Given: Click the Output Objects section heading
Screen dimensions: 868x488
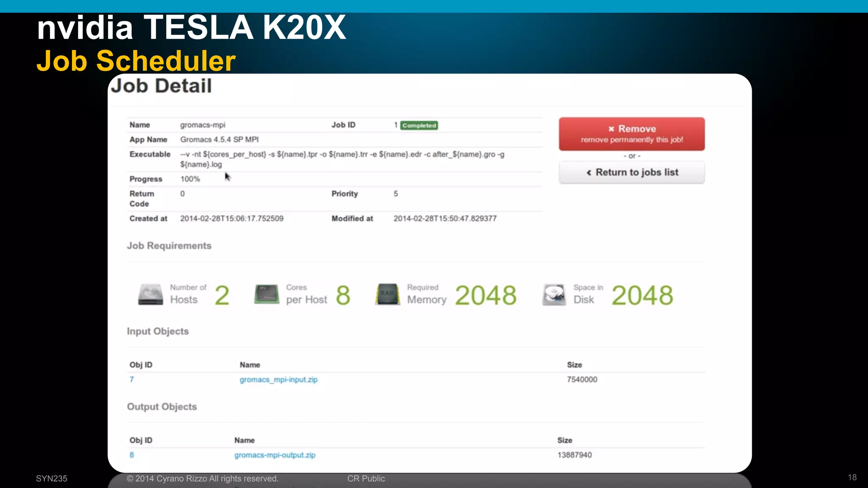Looking at the screenshot, I should (162, 407).
